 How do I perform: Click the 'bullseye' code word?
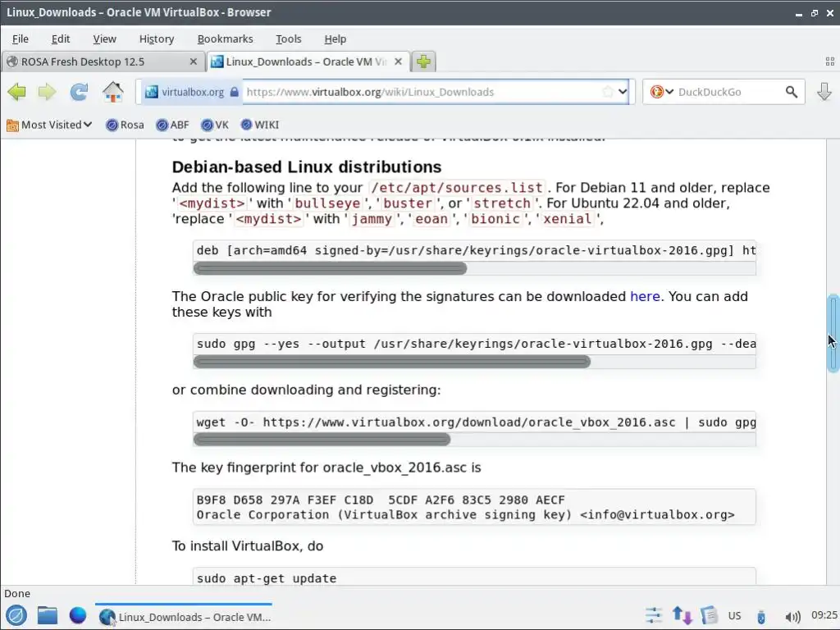click(x=327, y=203)
